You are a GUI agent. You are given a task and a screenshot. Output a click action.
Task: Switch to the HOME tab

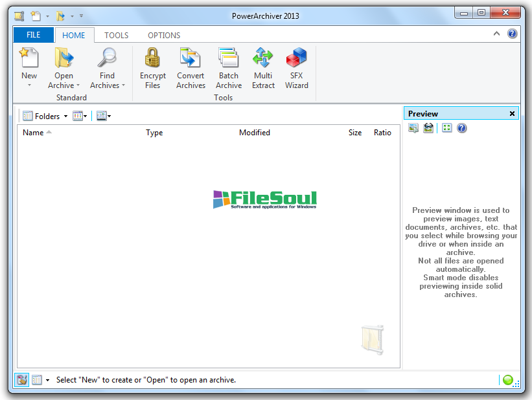(74, 35)
